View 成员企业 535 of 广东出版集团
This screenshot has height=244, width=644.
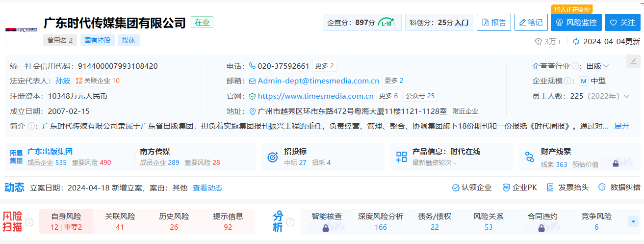47,163
